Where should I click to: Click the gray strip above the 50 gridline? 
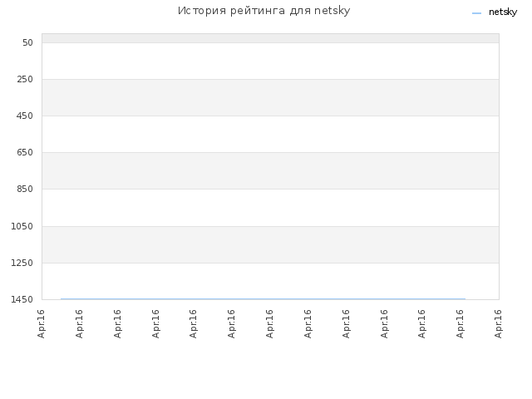(270, 38)
